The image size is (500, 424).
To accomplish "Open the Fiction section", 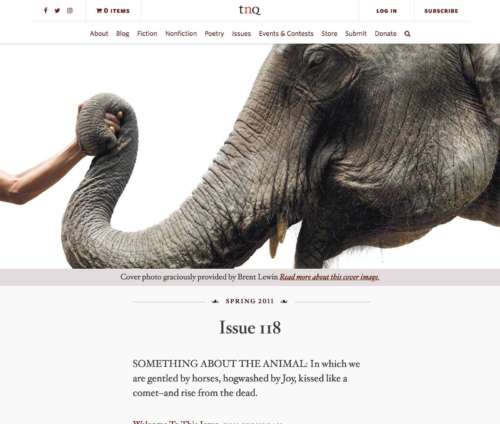I will point(147,34).
